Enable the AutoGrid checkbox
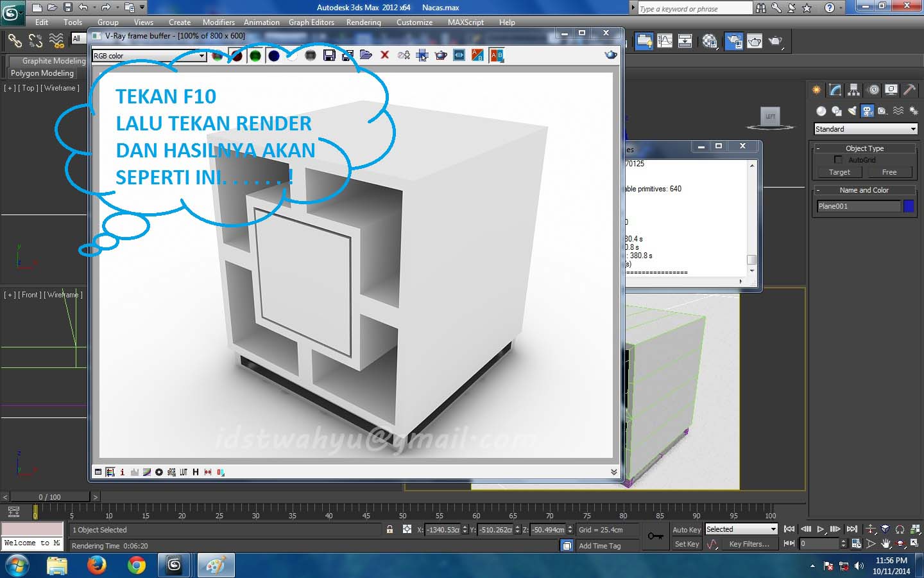The height and width of the screenshot is (578, 924). pos(838,160)
